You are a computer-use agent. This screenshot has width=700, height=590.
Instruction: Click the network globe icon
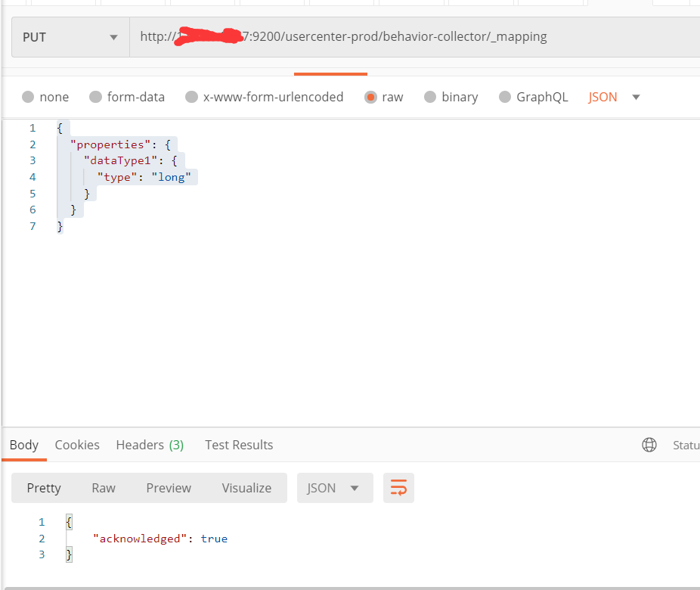point(649,445)
